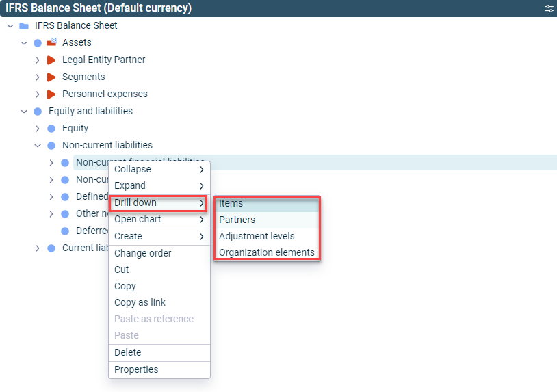
Task: Open the settings sliders icon in header
Action: click(549, 8)
